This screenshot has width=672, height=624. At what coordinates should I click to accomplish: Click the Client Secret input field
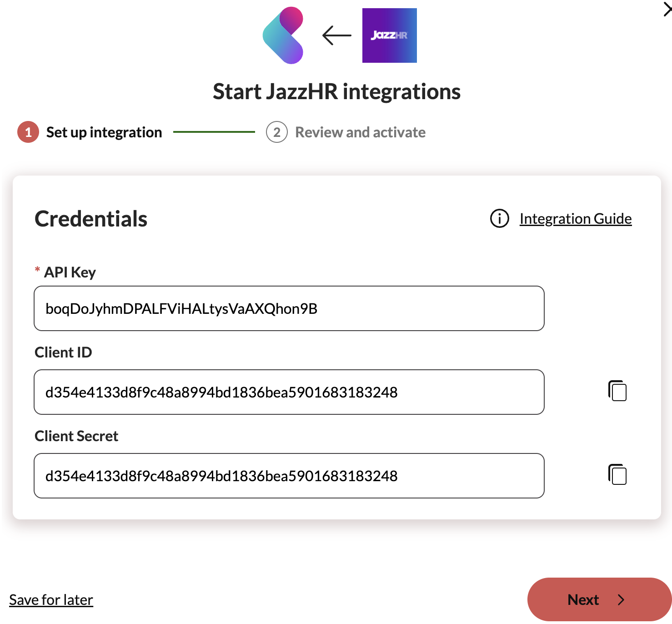(289, 476)
